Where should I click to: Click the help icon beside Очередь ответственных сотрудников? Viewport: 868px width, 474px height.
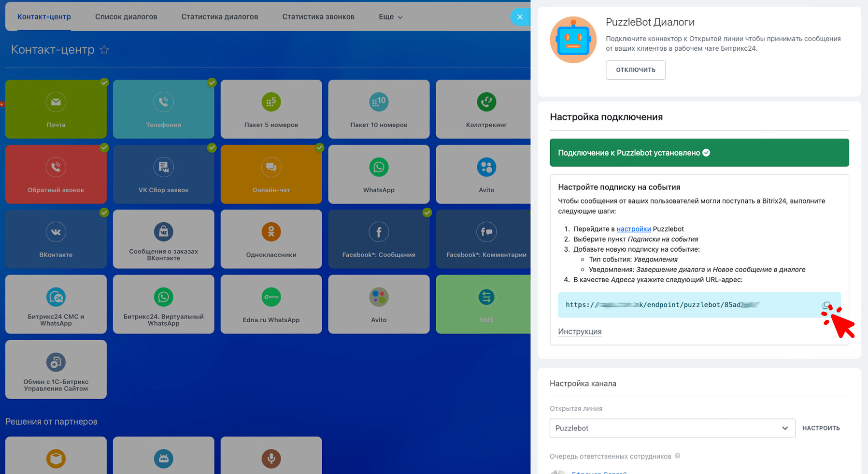point(678,456)
